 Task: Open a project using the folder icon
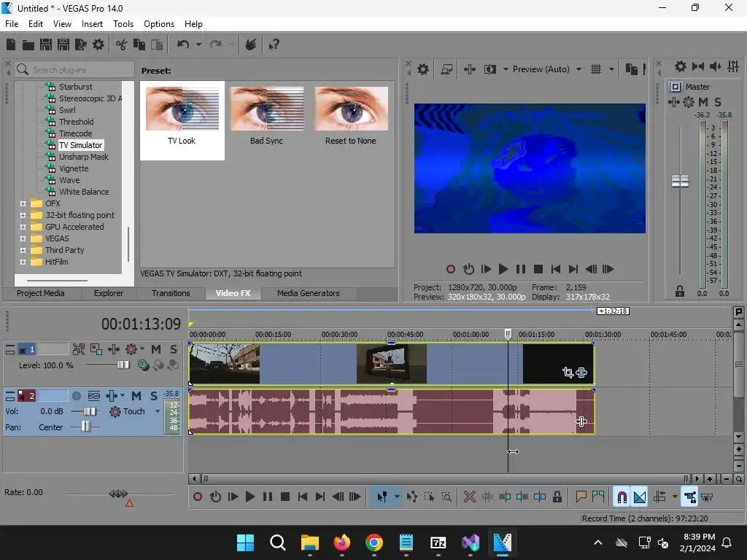point(28,44)
